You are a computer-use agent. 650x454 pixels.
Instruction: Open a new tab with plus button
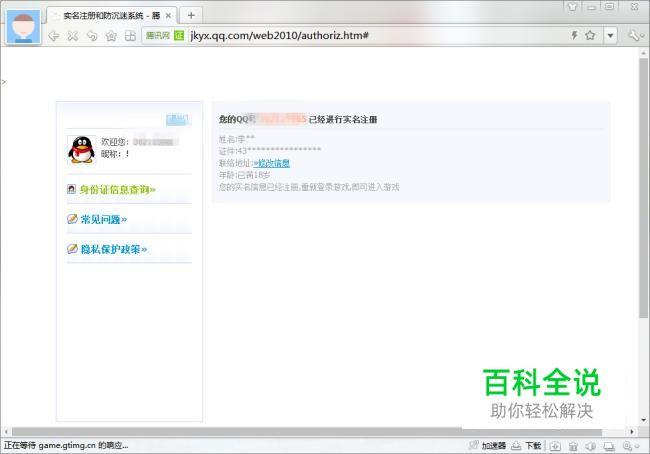click(x=191, y=15)
